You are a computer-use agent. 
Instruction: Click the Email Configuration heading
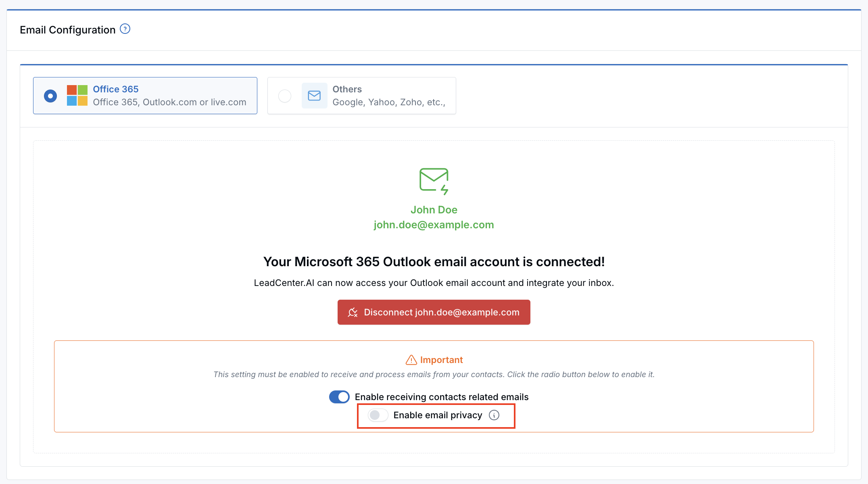(x=68, y=30)
